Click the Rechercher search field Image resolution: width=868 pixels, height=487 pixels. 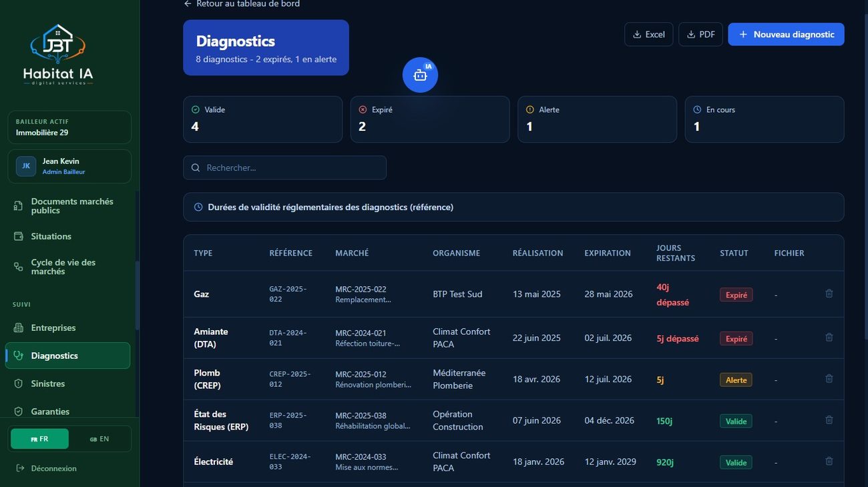click(x=285, y=167)
